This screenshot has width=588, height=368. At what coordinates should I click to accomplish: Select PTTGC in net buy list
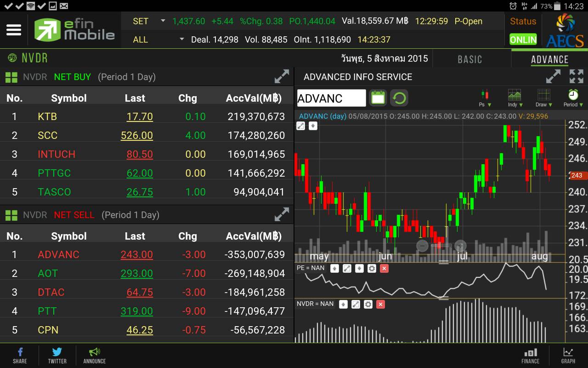click(54, 173)
